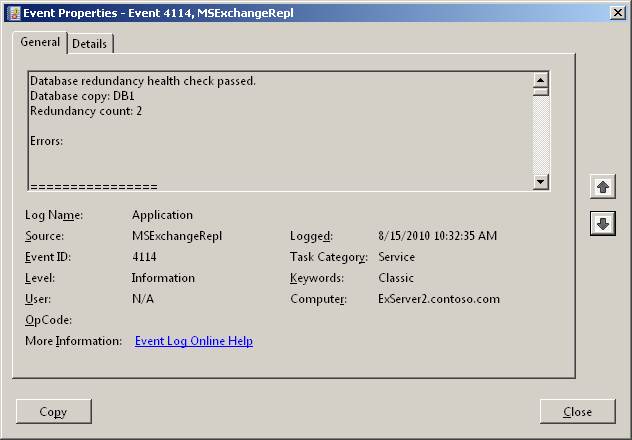
Task: Select the General tab
Action: (40, 43)
